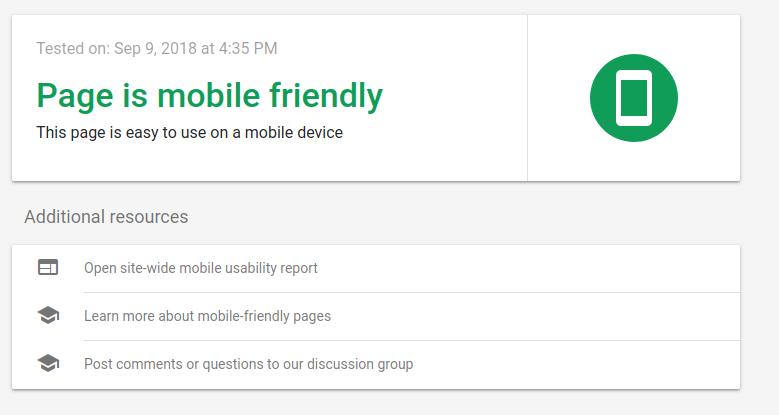This screenshot has width=779, height=415.
Task: Click the time 4:35 PM in timestamp
Action: 248,48
